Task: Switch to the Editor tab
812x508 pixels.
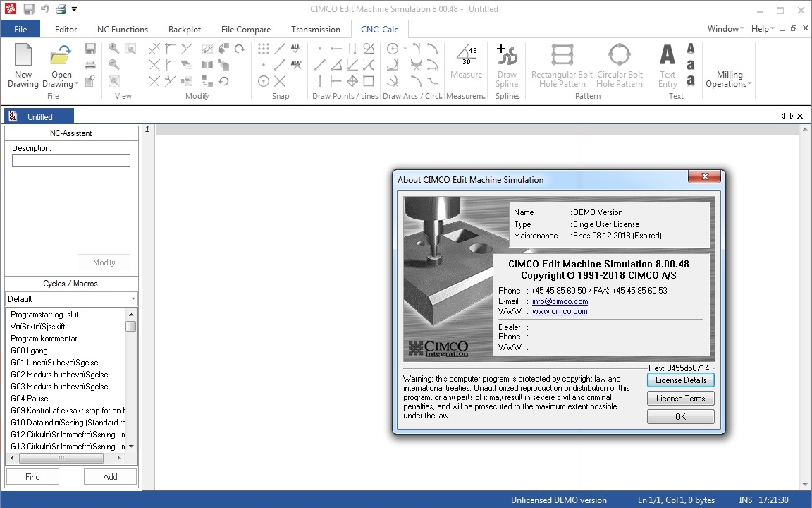Action: (66, 30)
